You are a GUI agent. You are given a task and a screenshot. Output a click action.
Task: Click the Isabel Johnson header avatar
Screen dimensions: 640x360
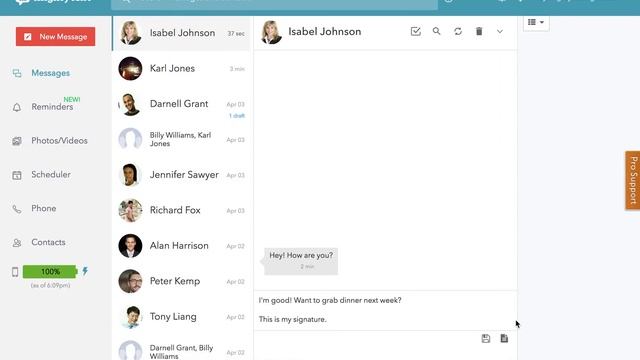pyautogui.click(x=271, y=32)
